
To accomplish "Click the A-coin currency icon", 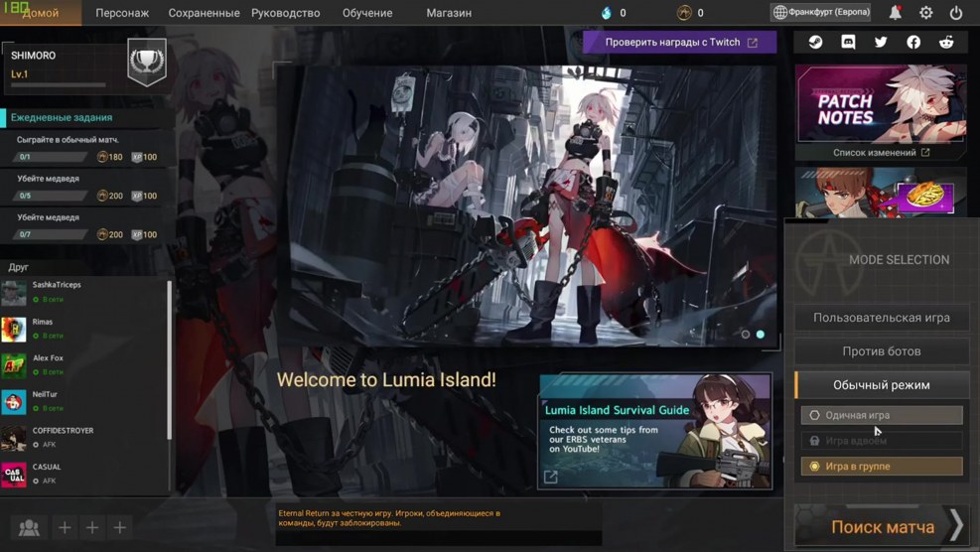I will tap(684, 13).
